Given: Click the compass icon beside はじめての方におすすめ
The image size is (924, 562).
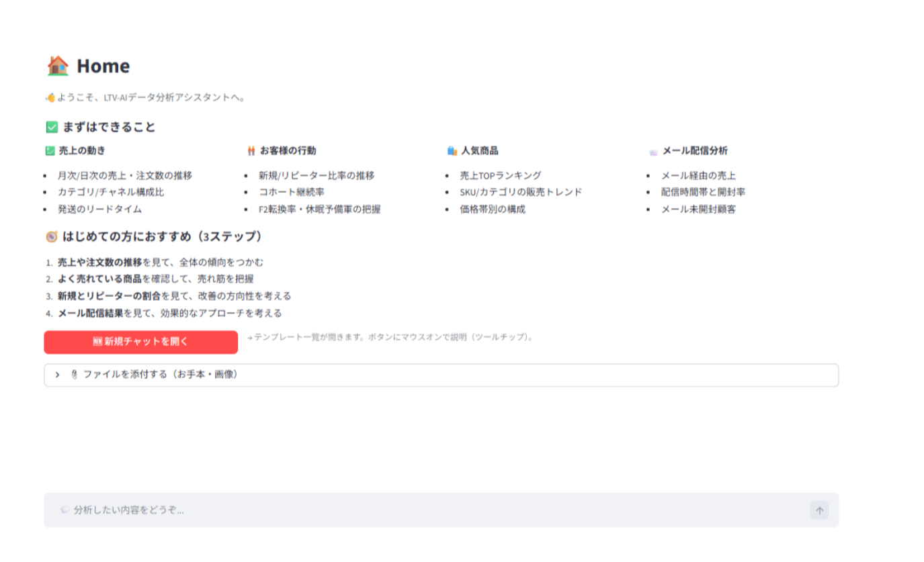Looking at the screenshot, I should point(52,237).
